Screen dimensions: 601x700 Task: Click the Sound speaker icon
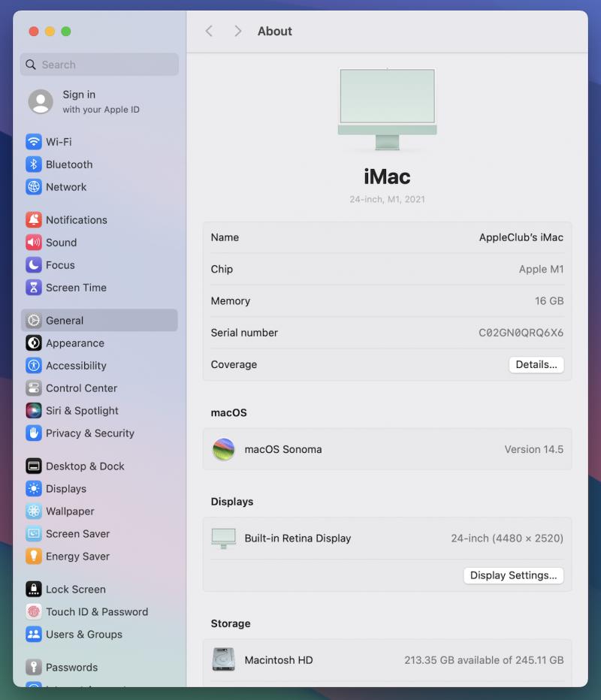pos(34,243)
